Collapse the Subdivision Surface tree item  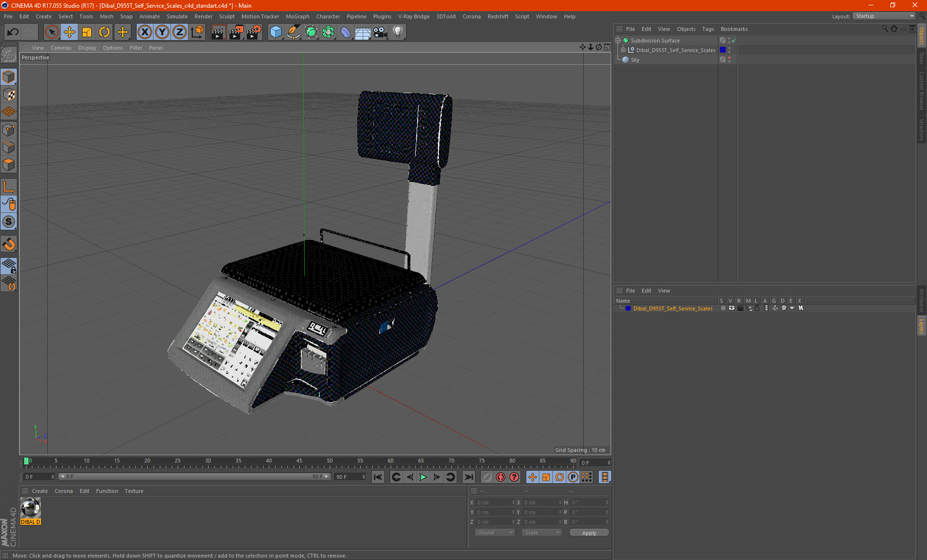pos(618,41)
